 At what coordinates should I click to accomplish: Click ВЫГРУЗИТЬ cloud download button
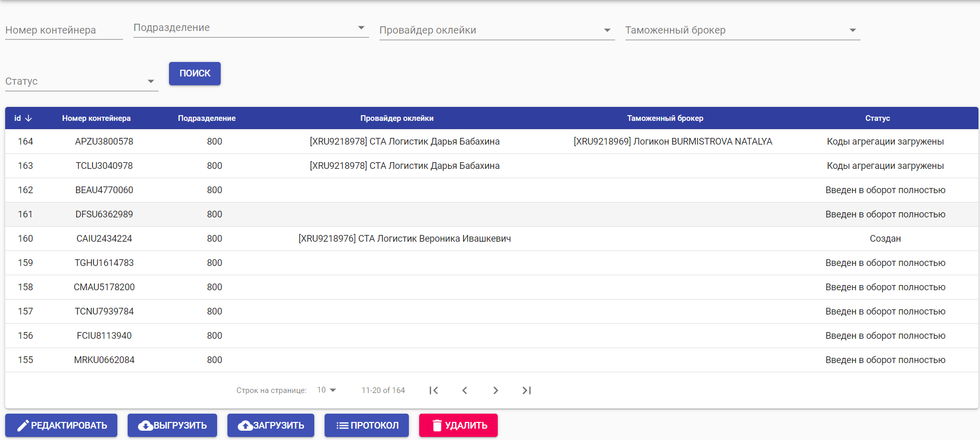pyautogui.click(x=172, y=426)
